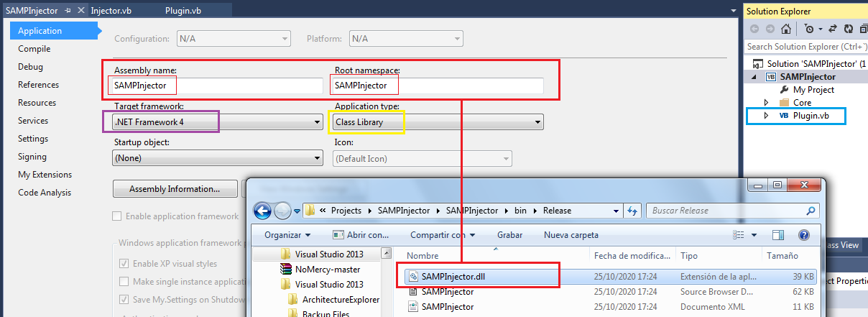Click the Refresh icon in Solution Explorer

coord(849,29)
